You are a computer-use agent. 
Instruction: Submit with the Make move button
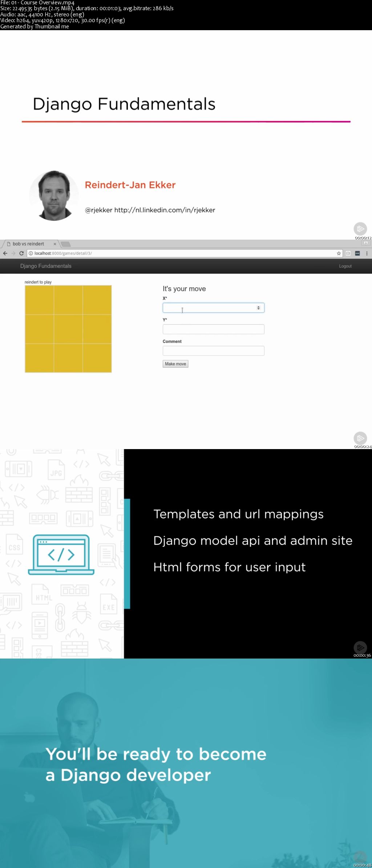[x=175, y=364]
